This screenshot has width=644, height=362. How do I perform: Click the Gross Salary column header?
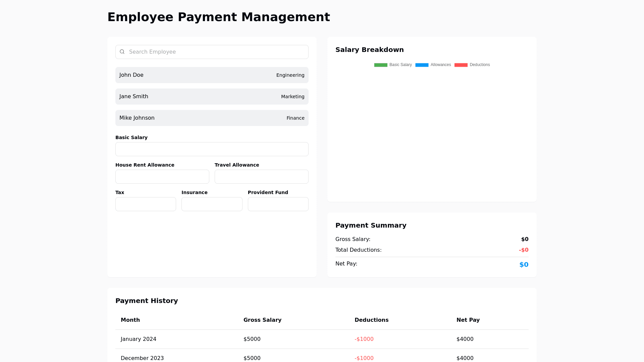point(262,320)
